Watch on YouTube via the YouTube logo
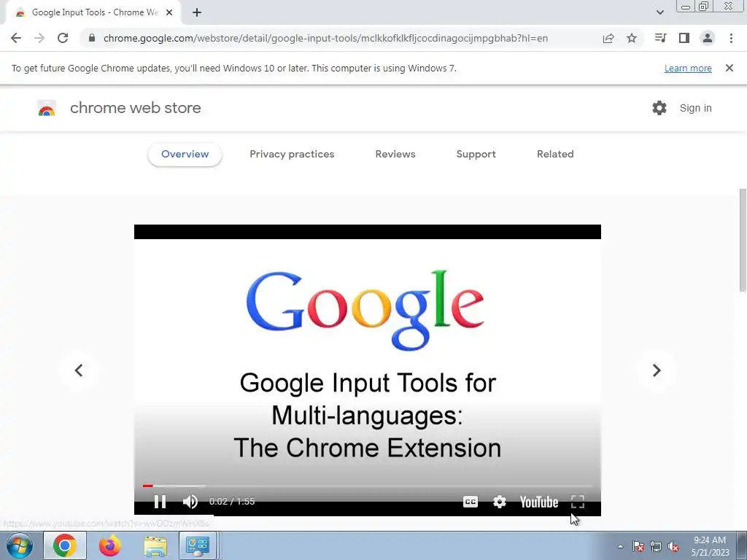 pos(539,502)
